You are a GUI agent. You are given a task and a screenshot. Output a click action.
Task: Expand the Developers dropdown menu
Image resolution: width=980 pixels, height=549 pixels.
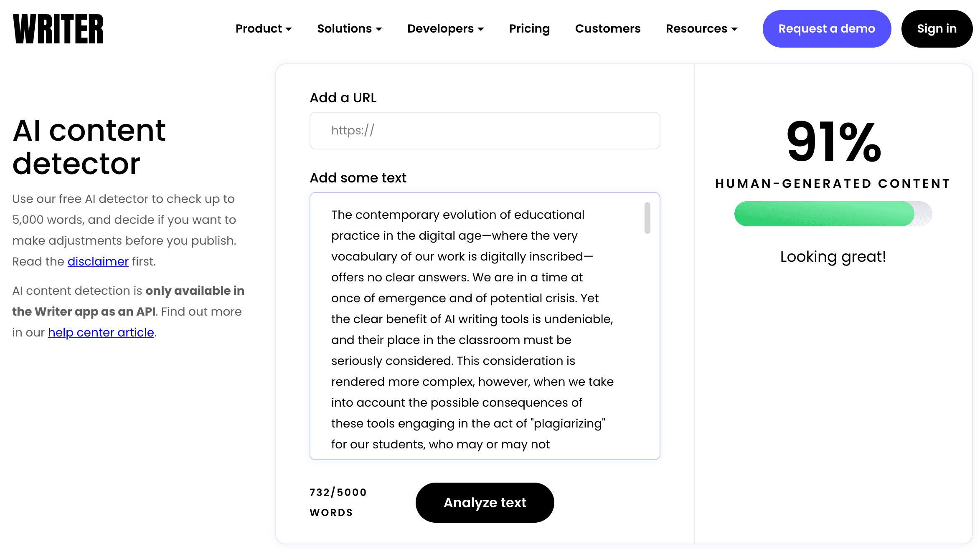pyautogui.click(x=445, y=28)
